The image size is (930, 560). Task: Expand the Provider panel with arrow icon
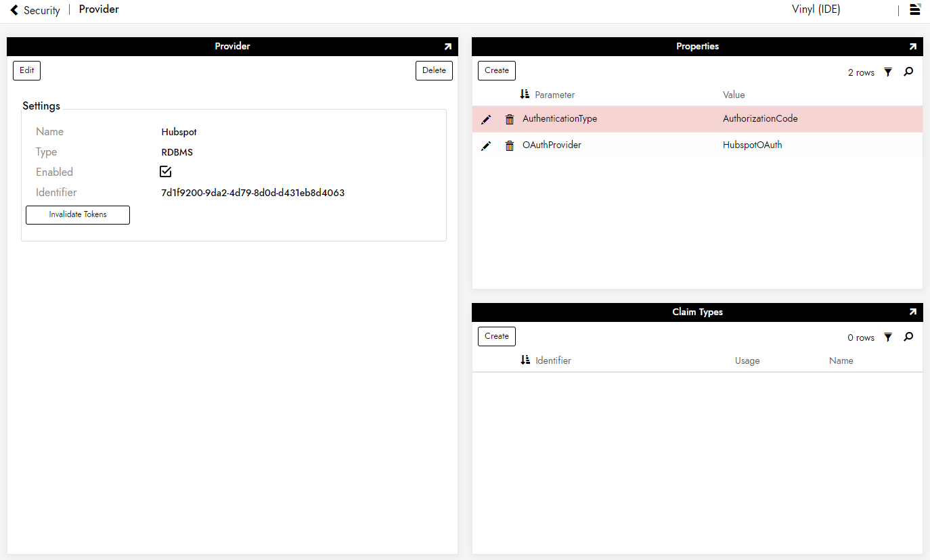(447, 47)
